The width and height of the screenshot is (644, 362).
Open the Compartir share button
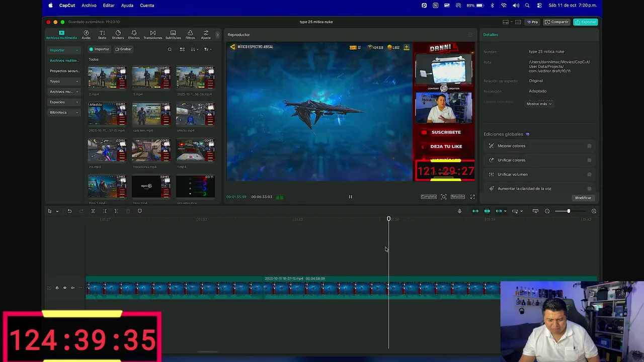tap(556, 22)
